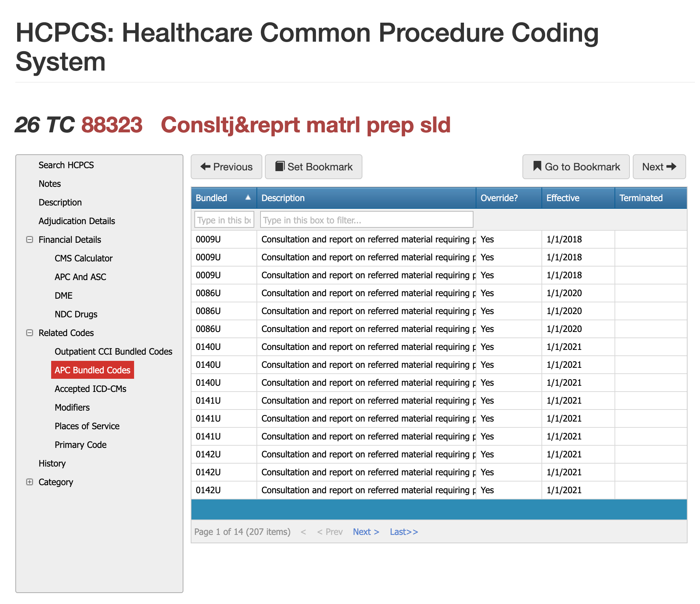Image resolution: width=700 pixels, height=604 pixels.
Task: Select APC Bundled Codes in sidebar
Action: [x=92, y=370]
